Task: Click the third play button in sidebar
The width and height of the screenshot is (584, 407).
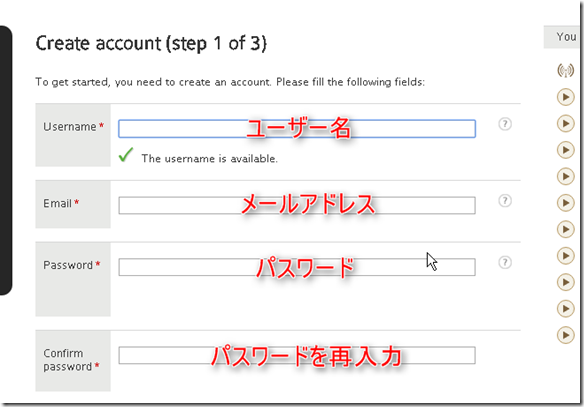Action: (565, 150)
